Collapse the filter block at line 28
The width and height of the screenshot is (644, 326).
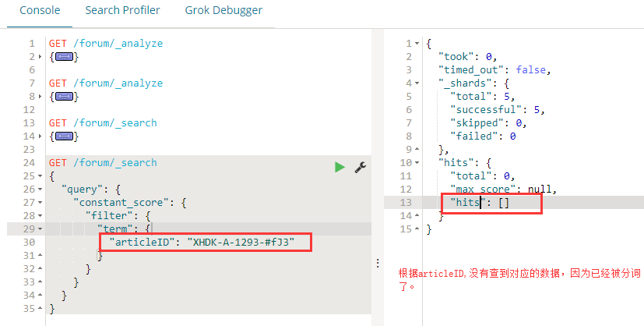pyautogui.click(x=40, y=216)
